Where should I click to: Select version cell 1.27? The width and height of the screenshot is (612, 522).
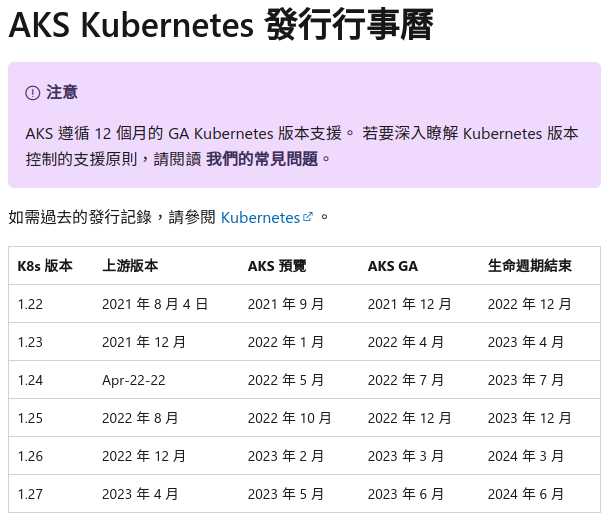click(30, 494)
